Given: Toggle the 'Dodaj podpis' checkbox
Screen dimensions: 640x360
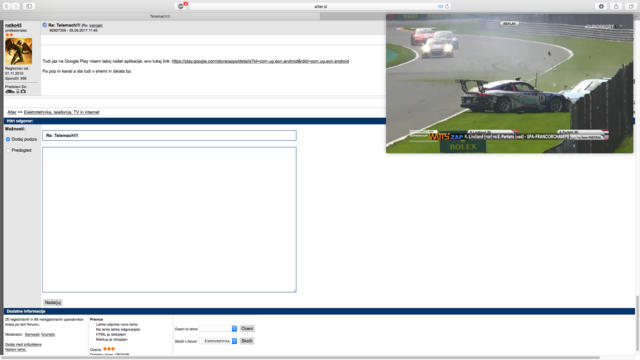Looking at the screenshot, I should click(8, 139).
